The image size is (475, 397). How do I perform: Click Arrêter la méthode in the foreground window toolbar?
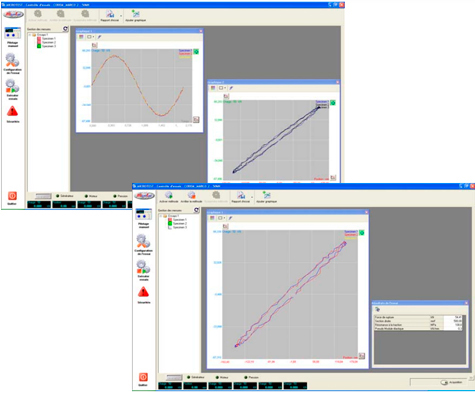191,197
